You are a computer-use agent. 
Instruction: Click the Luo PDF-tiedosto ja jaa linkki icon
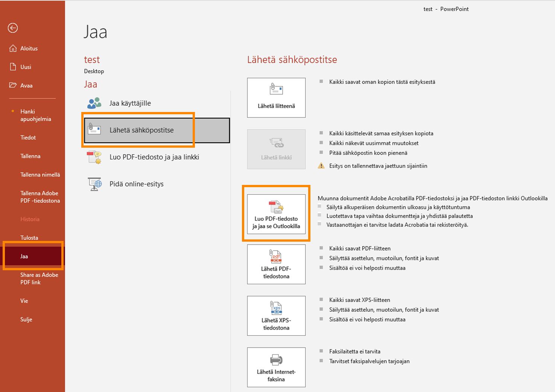[94, 157]
